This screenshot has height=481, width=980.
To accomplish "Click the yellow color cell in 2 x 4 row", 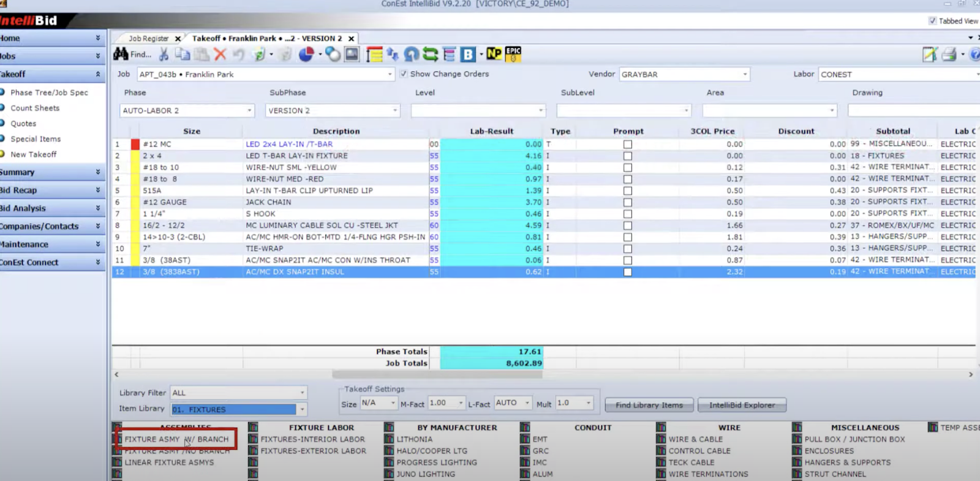I will (135, 156).
